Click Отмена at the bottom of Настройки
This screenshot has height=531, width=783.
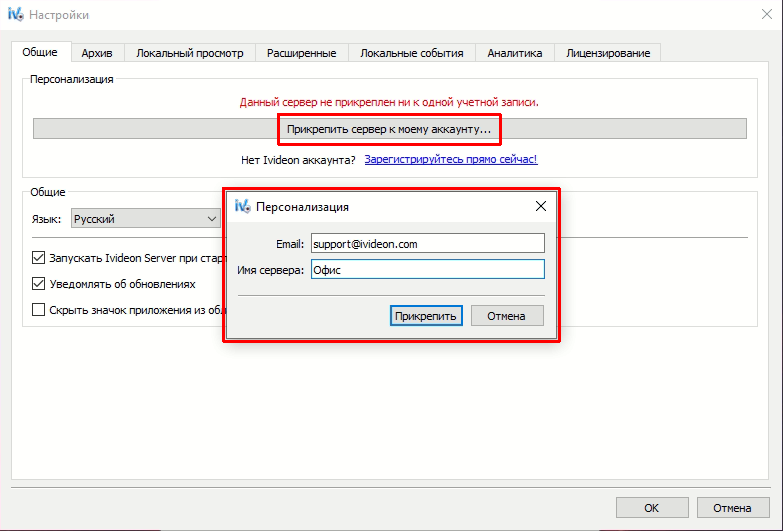[733, 508]
